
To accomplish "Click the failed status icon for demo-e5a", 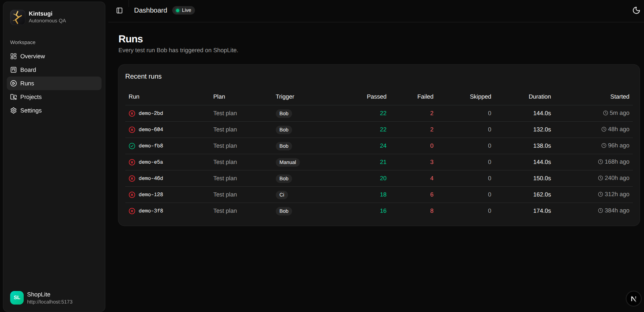I will click(x=132, y=162).
